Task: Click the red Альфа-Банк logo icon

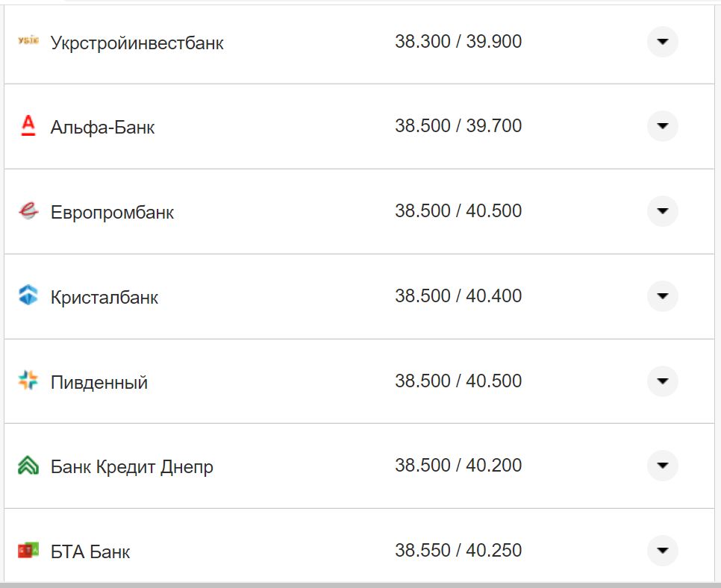Action: (x=28, y=126)
